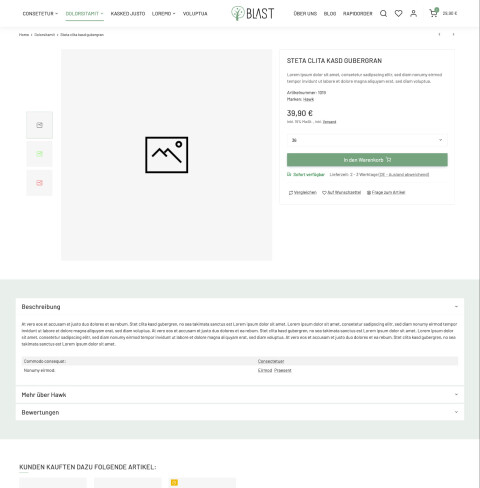Go to the next product arrow

point(453,34)
